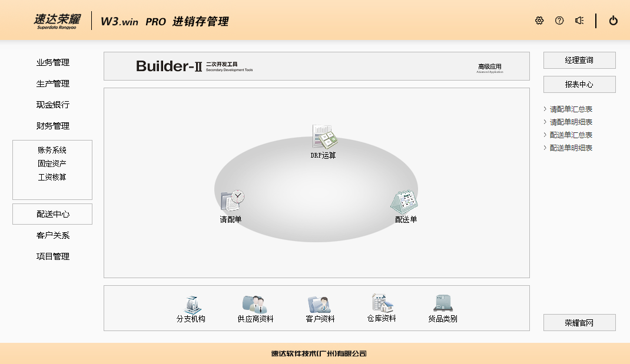Click the power exit icon
The width and height of the screenshot is (630, 364).
pyautogui.click(x=614, y=21)
